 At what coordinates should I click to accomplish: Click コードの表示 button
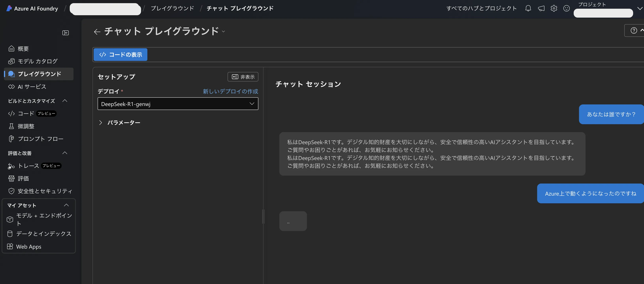tap(120, 55)
